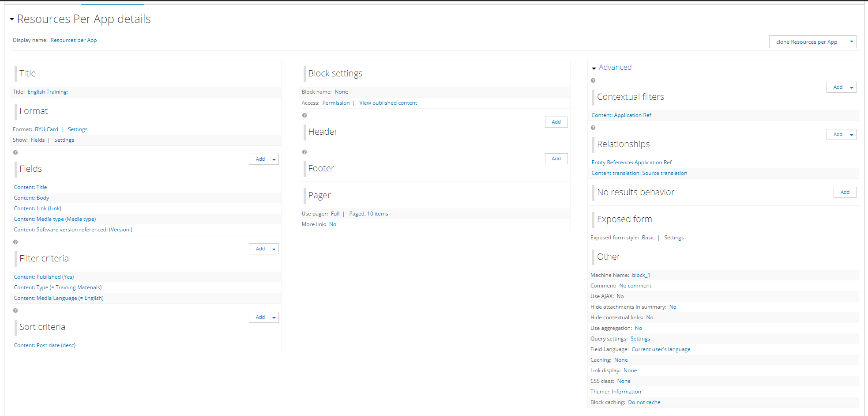Click help icon above Sort criteria section

tap(15, 310)
